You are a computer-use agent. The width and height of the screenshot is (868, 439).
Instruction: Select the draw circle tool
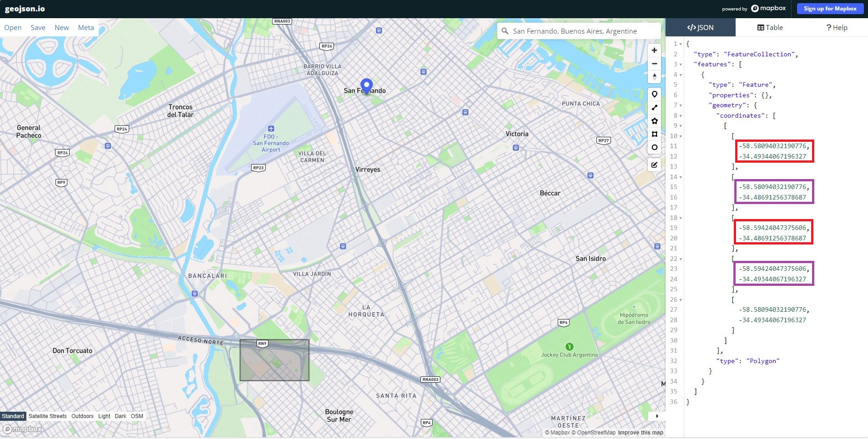(x=654, y=147)
